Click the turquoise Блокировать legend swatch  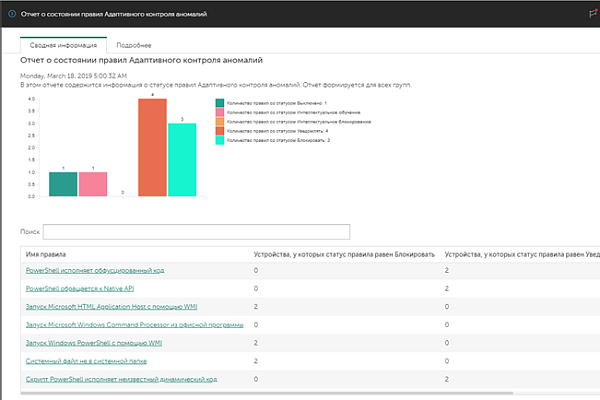tap(220, 140)
